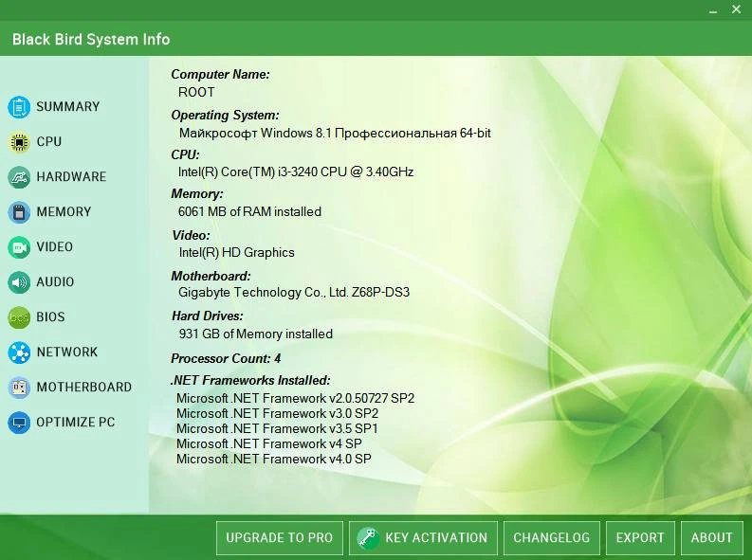Open the BIOS section label
The image size is (752, 560).
click(x=50, y=317)
